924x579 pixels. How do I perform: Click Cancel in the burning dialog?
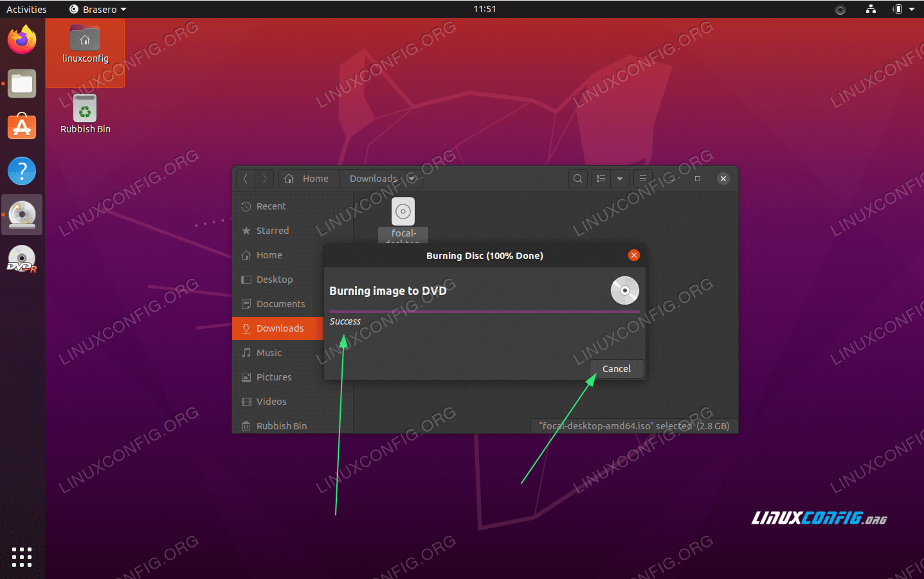coord(617,369)
